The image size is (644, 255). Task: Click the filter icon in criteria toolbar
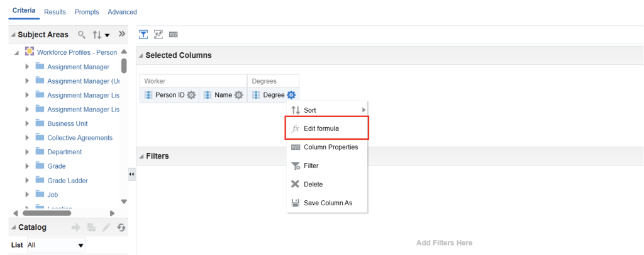click(x=143, y=34)
